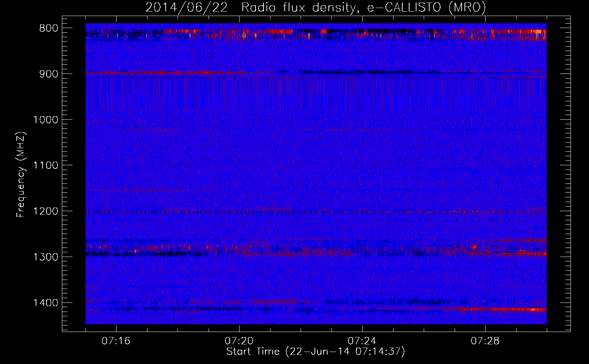Click the 1100 frequency tick label

point(46,166)
